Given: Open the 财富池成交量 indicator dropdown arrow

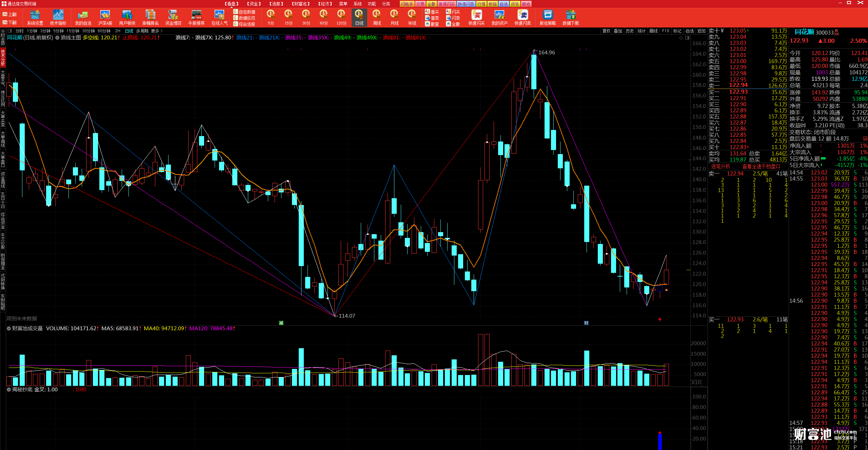Looking at the screenshot, I should pos(9,329).
